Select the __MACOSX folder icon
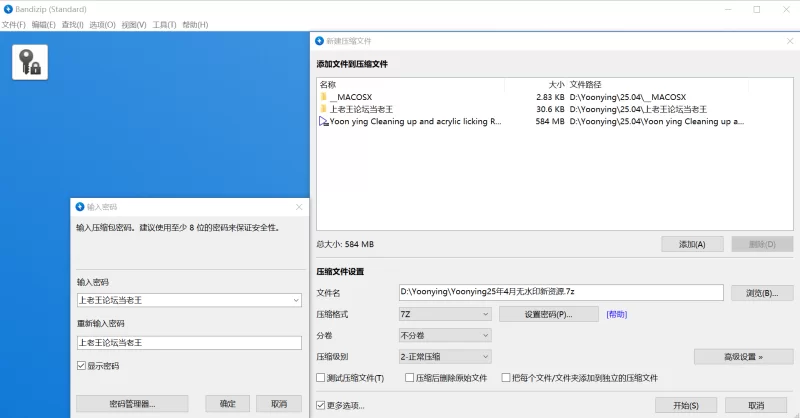The height and width of the screenshot is (418, 800). click(324, 97)
